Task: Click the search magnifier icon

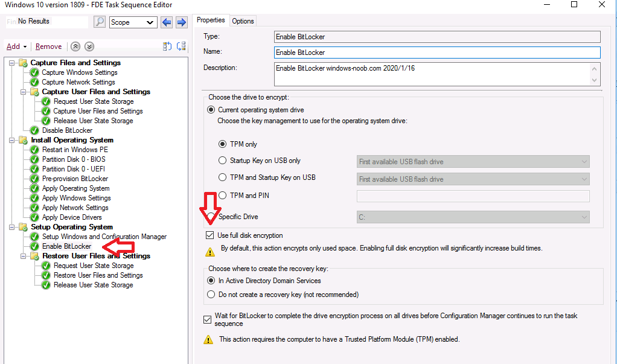Action: click(x=100, y=22)
